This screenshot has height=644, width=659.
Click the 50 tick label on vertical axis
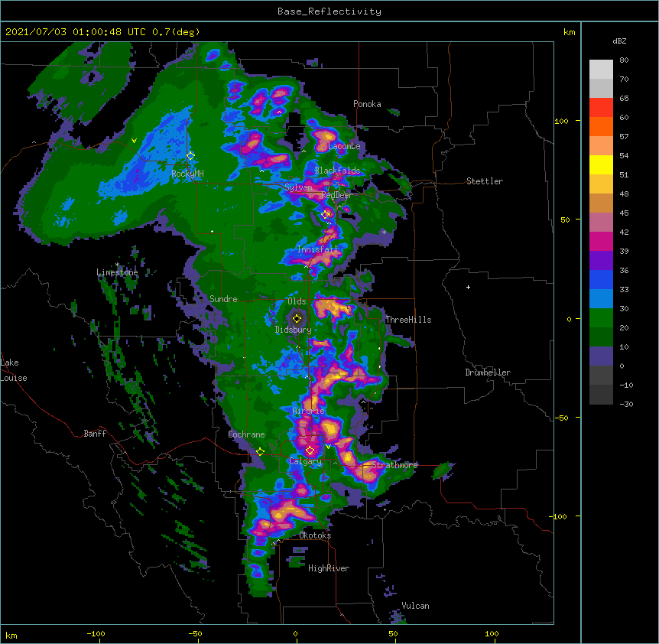[565, 220]
